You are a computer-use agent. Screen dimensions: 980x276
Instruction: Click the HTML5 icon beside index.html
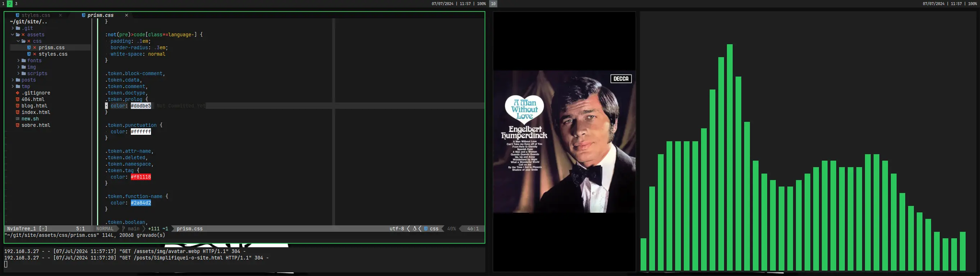point(18,112)
